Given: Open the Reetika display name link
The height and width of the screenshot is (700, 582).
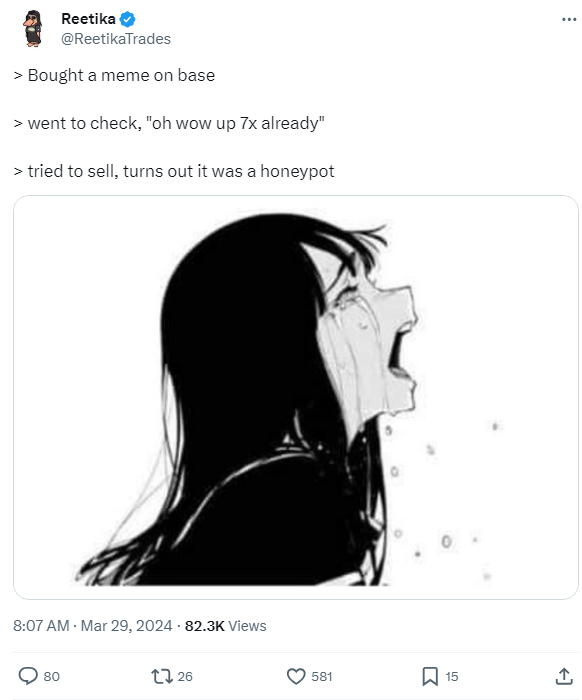Looking at the screenshot, I should 88,19.
